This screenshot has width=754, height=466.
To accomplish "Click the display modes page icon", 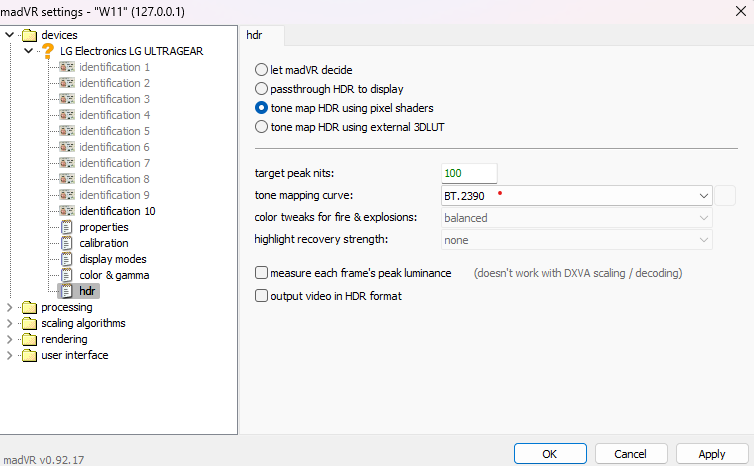I will [67, 259].
